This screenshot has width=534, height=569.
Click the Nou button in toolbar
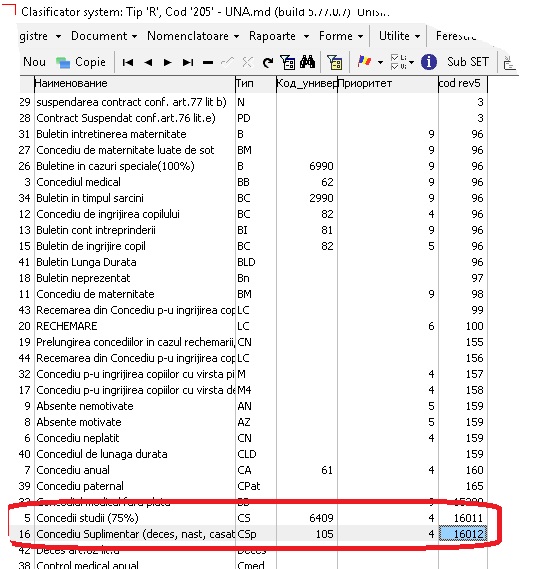tap(34, 62)
